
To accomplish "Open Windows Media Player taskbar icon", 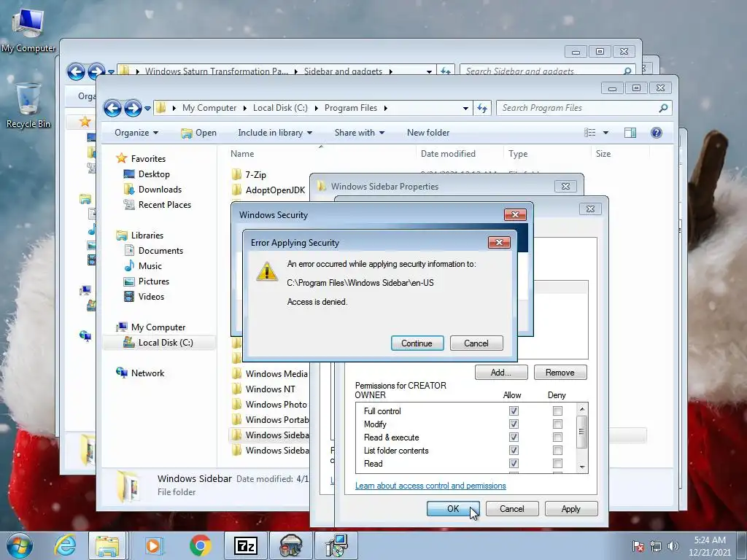I will click(154, 545).
